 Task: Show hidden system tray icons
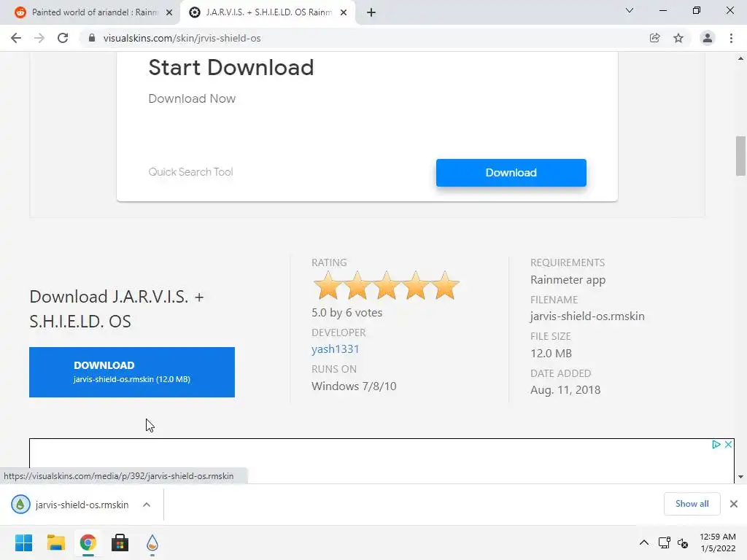tap(643, 542)
